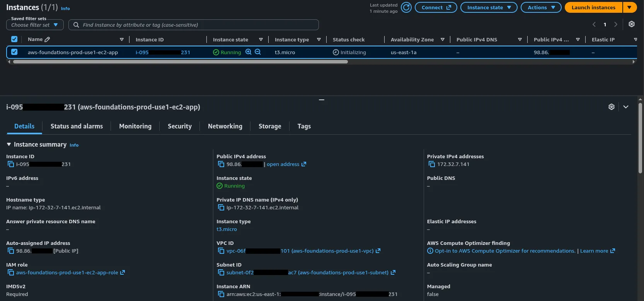The image size is (644, 301).
Task: Copy the IAM role name
Action: [11, 272]
